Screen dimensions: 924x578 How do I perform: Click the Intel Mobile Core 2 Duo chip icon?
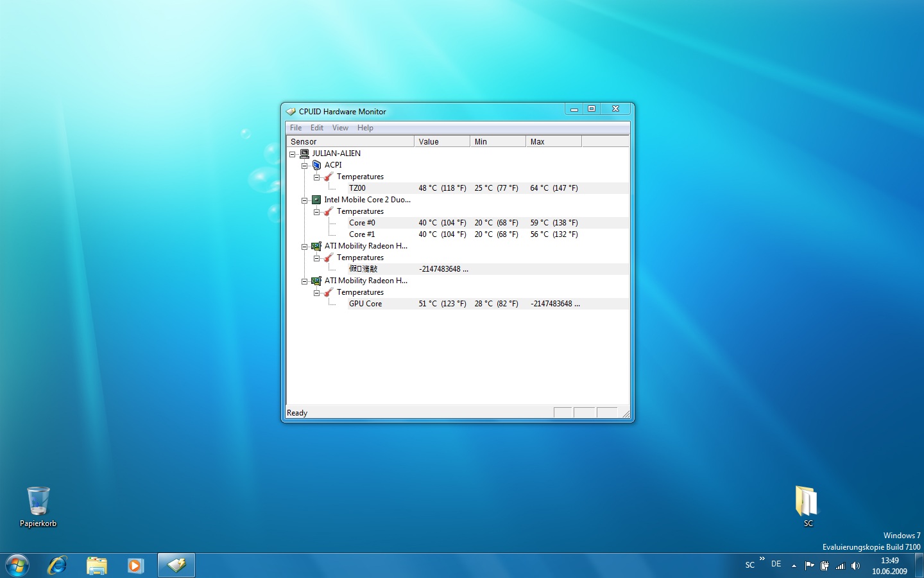[316, 200]
